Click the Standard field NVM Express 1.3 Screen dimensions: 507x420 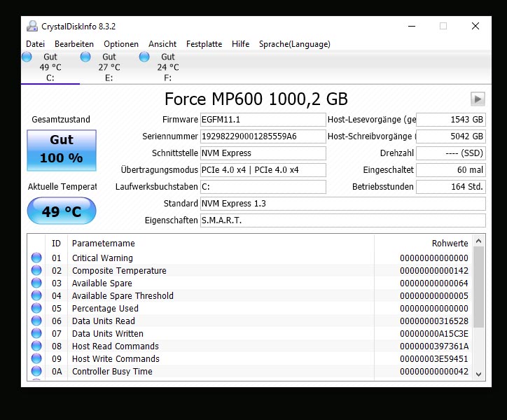pyautogui.click(x=342, y=204)
